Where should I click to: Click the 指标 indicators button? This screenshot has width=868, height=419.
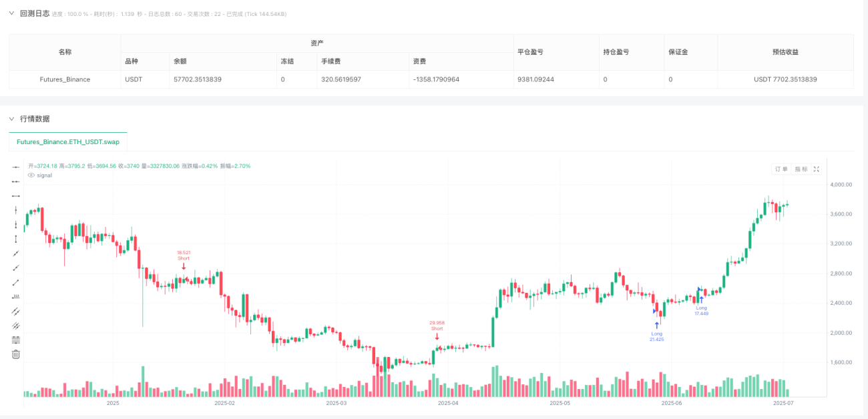801,169
